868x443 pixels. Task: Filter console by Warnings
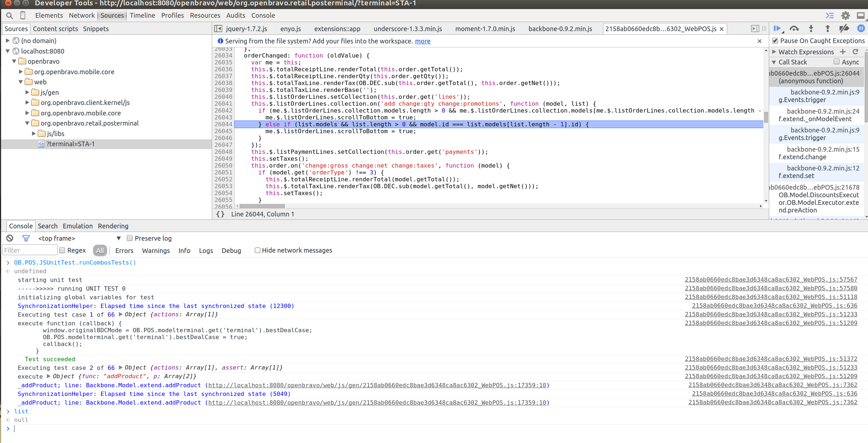click(x=156, y=250)
